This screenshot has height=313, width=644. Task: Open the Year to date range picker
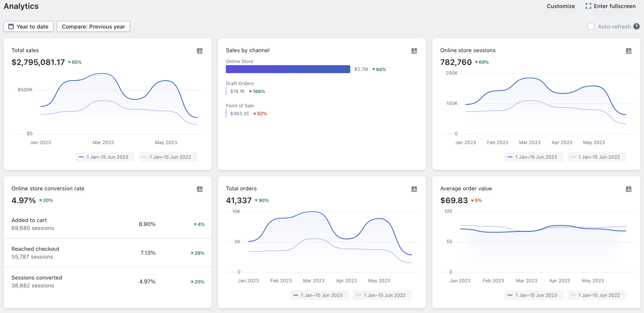(x=28, y=26)
